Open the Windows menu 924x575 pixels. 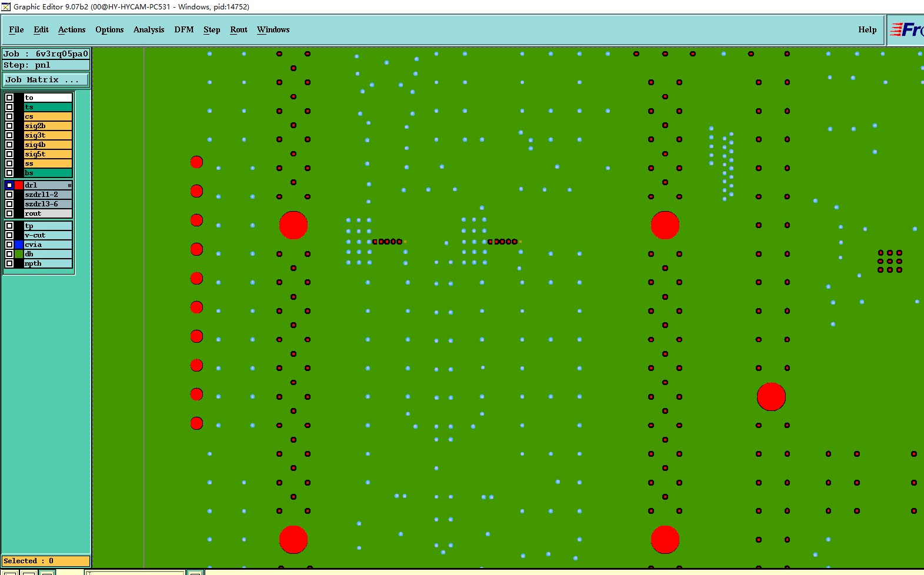pyautogui.click(x=273, y=29)
